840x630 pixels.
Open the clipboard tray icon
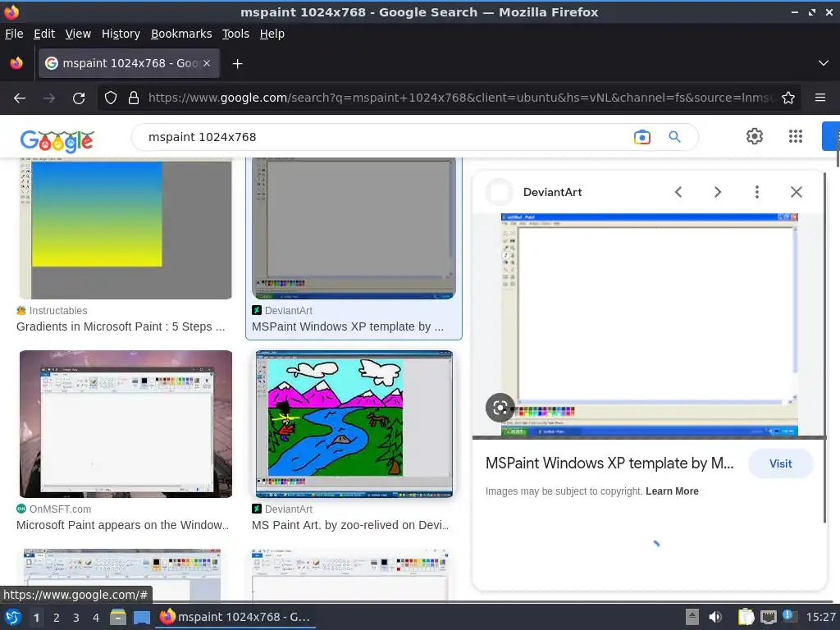click(746, 617)
